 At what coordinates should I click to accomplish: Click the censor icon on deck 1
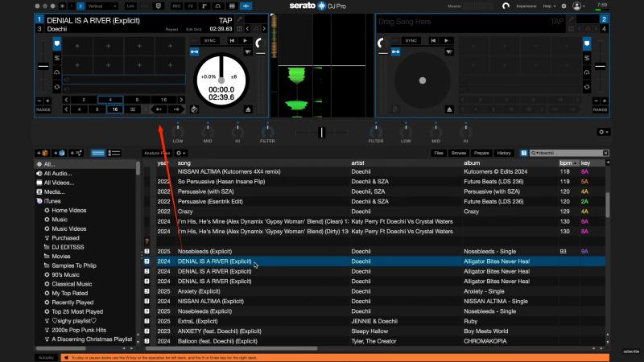tap(194, 109)
